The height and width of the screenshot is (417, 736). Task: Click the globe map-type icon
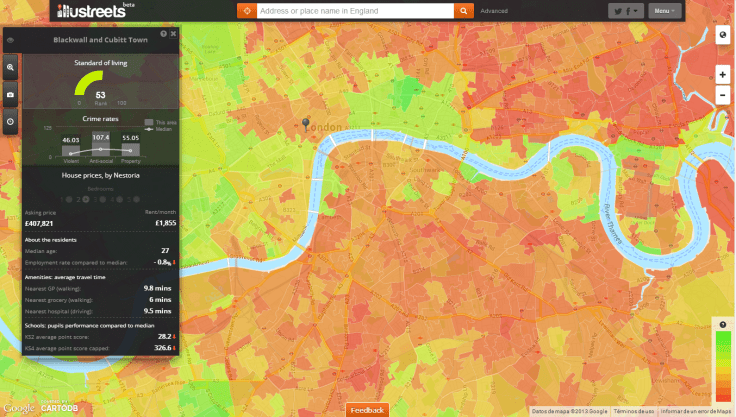(722, 36)
